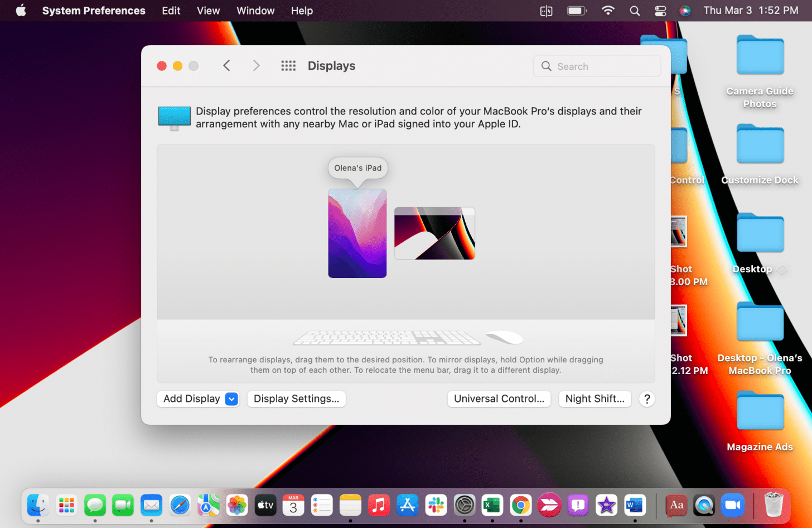
Task: Open the Apple menu
Action: point(21,11)
